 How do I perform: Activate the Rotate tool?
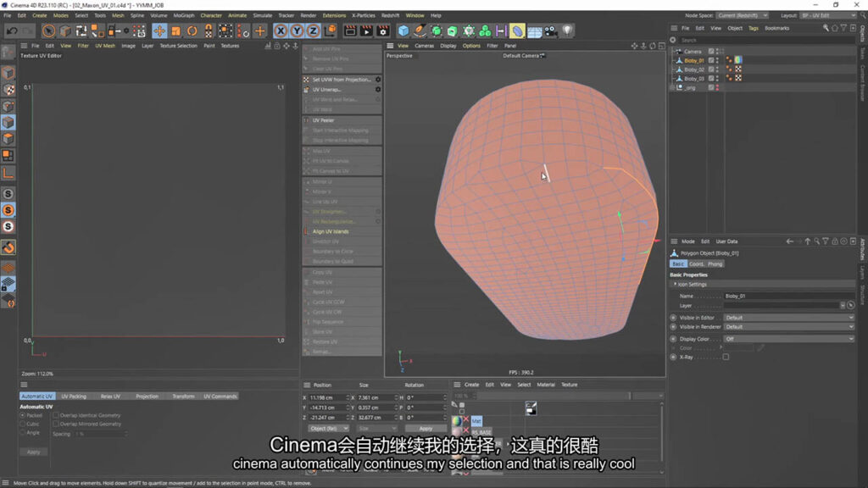[x=192, y=31]
